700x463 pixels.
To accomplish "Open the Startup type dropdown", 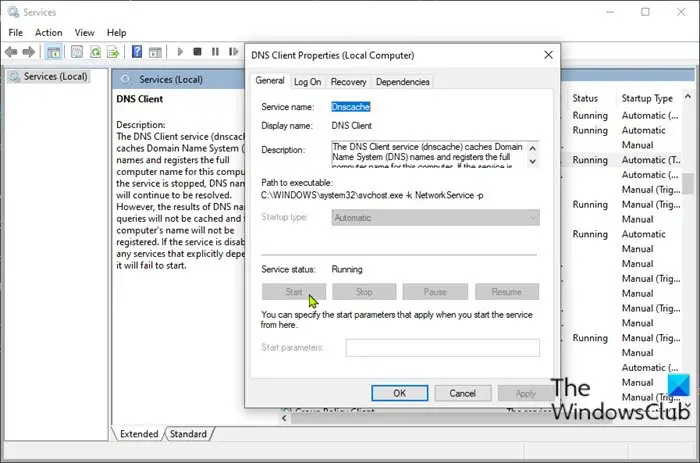I will click(436, 218).
